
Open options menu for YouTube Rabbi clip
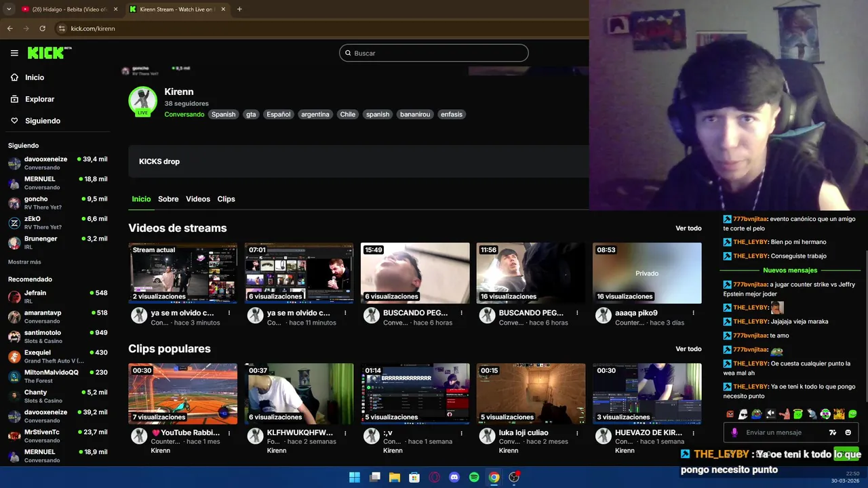tap(229, 432)
